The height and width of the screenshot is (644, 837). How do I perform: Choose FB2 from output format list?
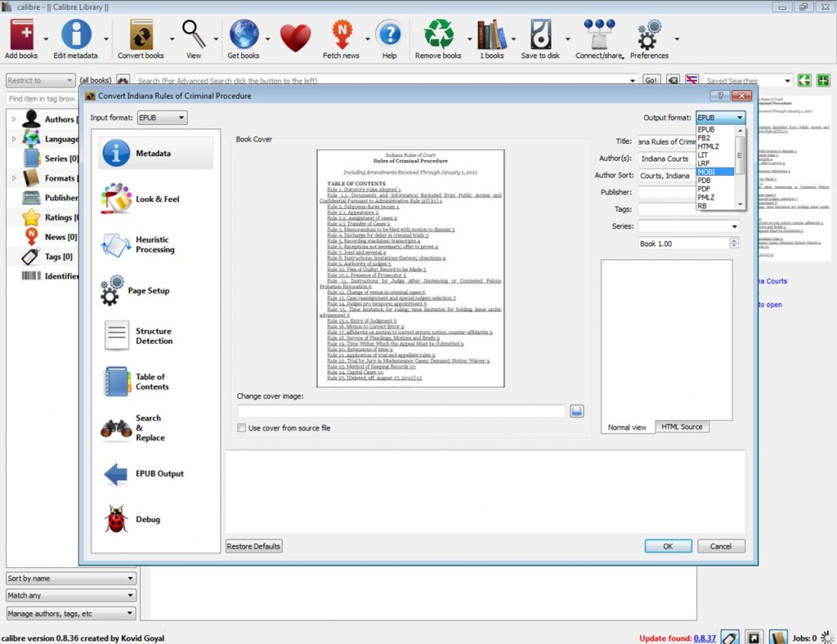coord(715,137)
